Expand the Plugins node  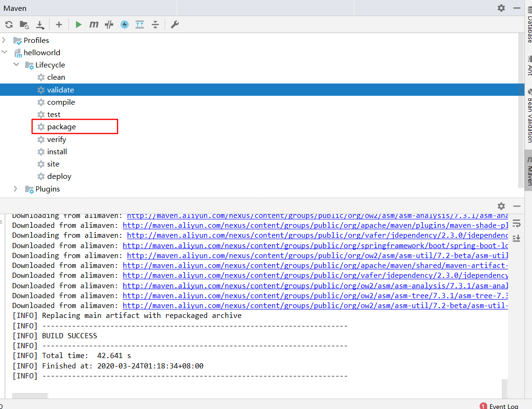pyautogui.click(x=16, y=189)
